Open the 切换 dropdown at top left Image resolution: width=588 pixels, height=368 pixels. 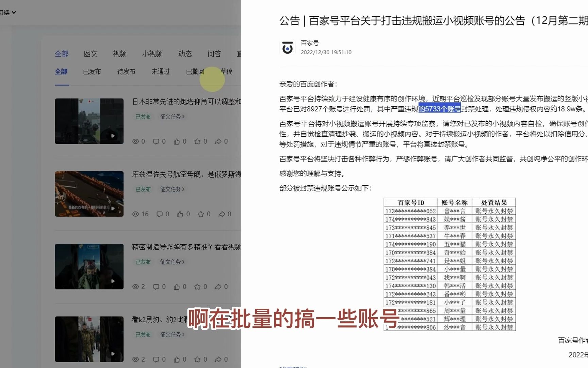[8, 13]
